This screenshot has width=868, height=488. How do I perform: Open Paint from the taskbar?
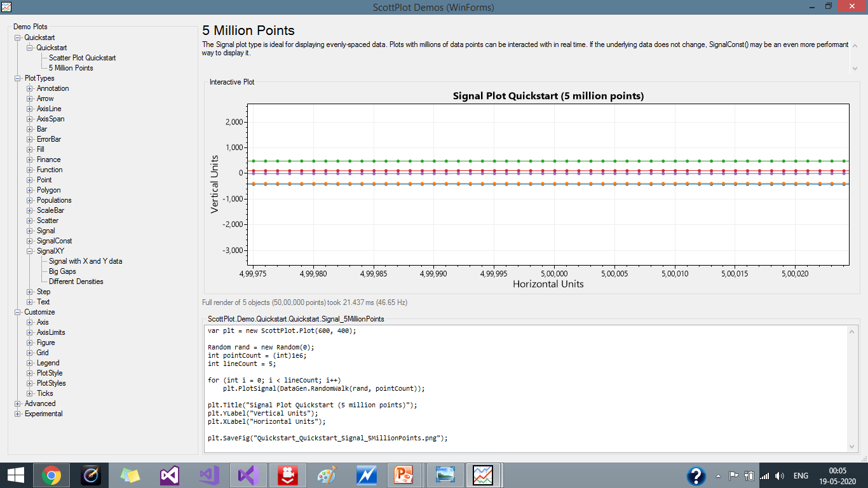tap(327, 475)
